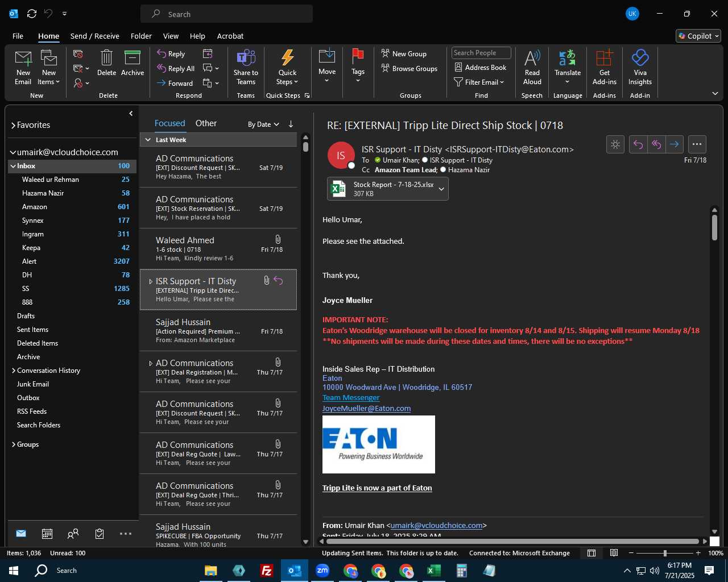This screenshot has height=582, width=728.
Task: Toggle dark mode sun icon in message
Action: 615,144
